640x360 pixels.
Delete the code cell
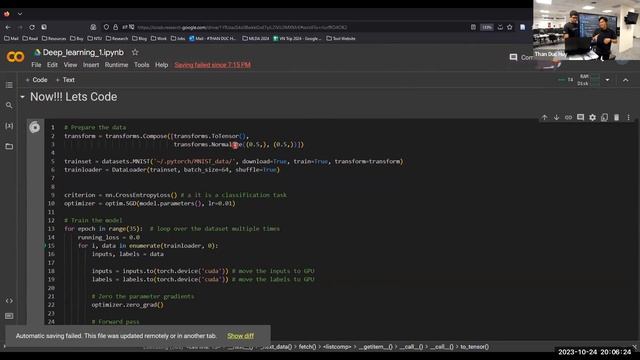[x=616, y=118]
